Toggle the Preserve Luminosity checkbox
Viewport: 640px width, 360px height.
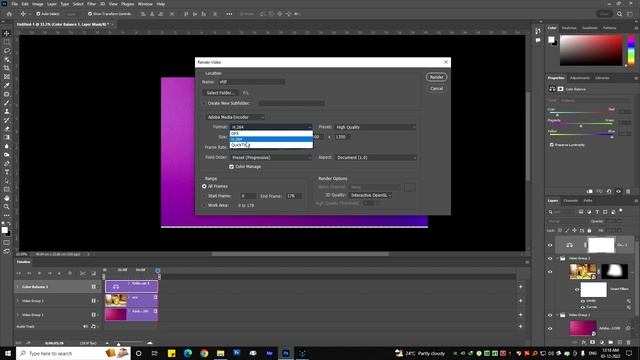point(552,145)
